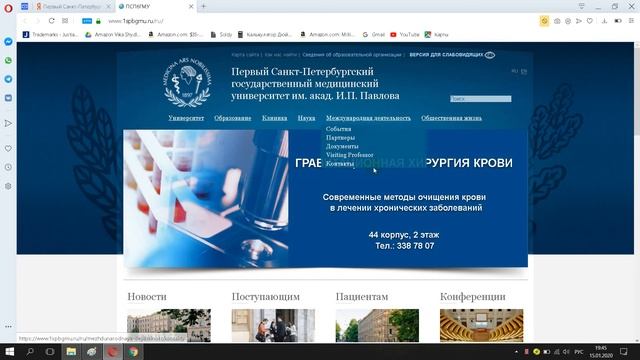This screenshot has width=640, height=360.
Task: Open bookmarks heart in Opera sidebar
Action: coord(8,149)
